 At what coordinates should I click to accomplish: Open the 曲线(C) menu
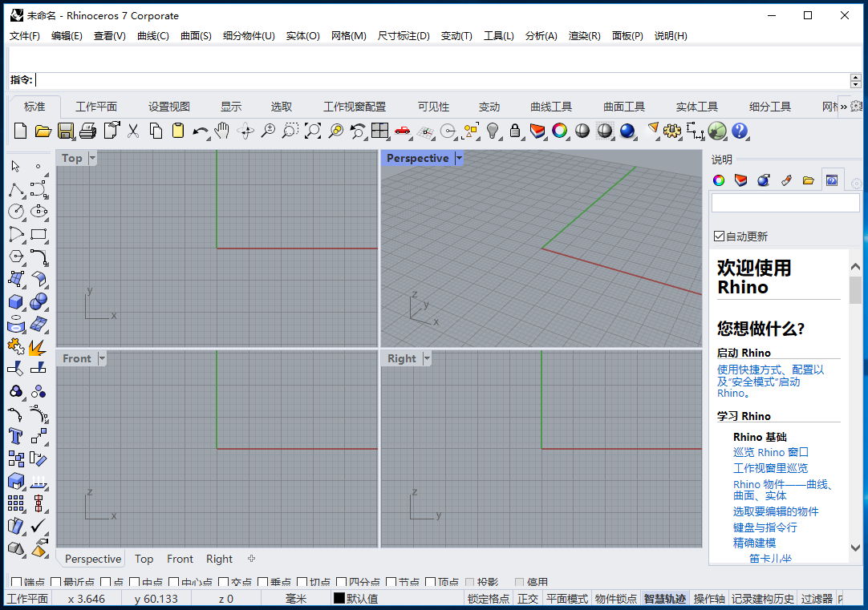(x=153, y=36)
